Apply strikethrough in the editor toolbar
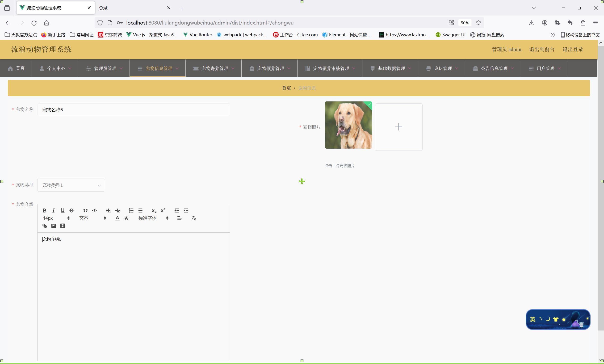 (71, 210)
